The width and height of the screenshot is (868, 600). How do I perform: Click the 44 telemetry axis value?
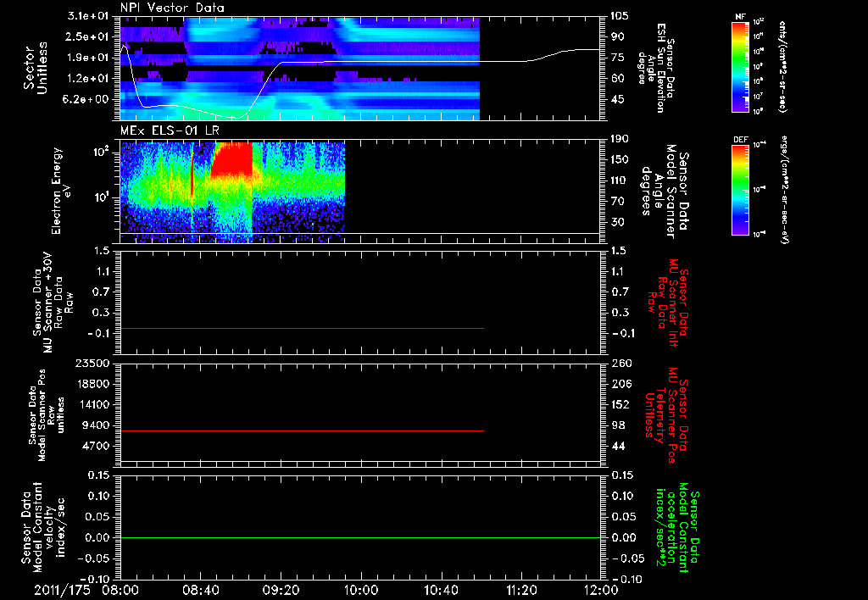(x=618, y=446)
